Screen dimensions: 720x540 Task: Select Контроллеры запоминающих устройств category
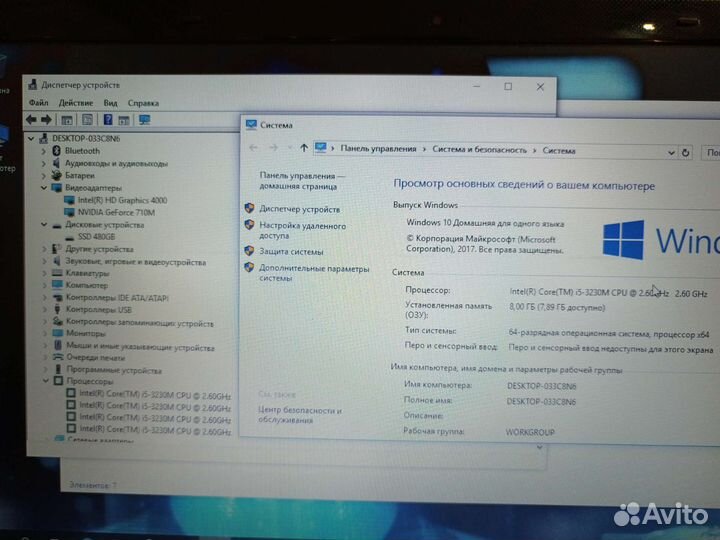[140, 322]
